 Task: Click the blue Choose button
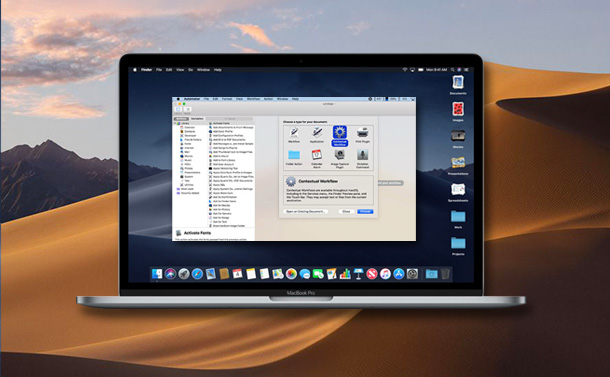click(365, 211)
